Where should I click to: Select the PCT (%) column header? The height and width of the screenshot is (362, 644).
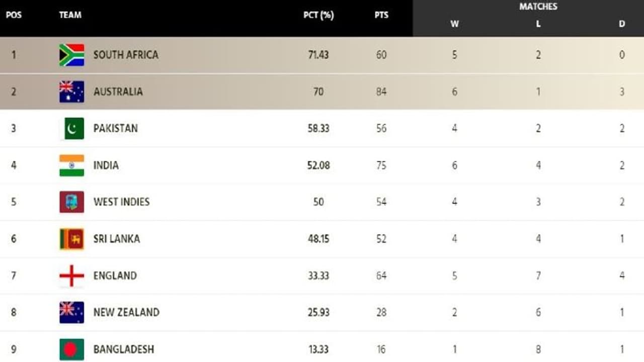click(x=318, y=15)
